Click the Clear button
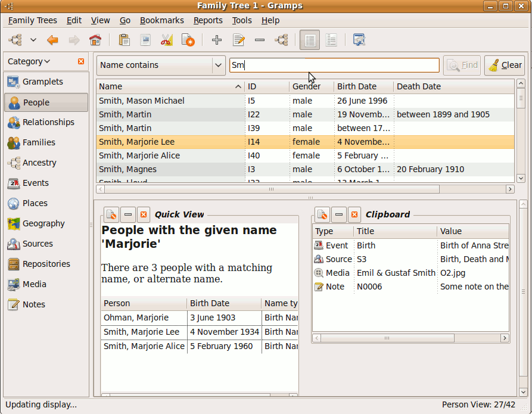 tap(505, 65)
